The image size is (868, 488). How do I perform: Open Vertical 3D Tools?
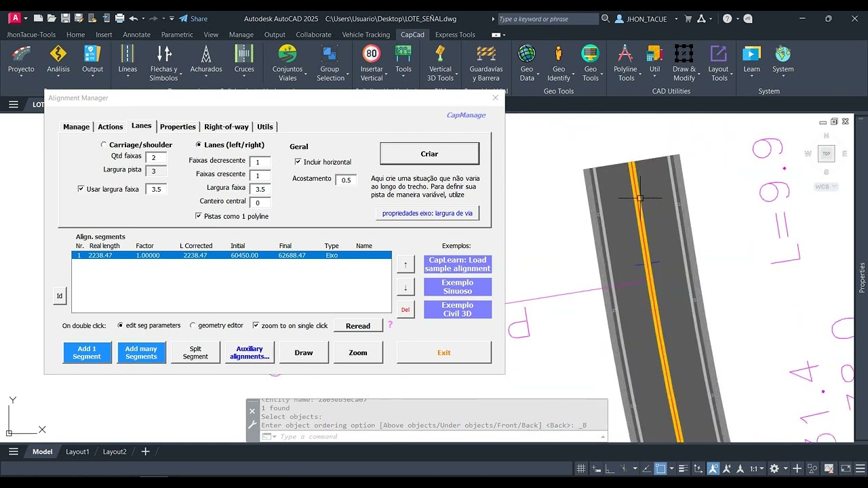pos(440,63)
